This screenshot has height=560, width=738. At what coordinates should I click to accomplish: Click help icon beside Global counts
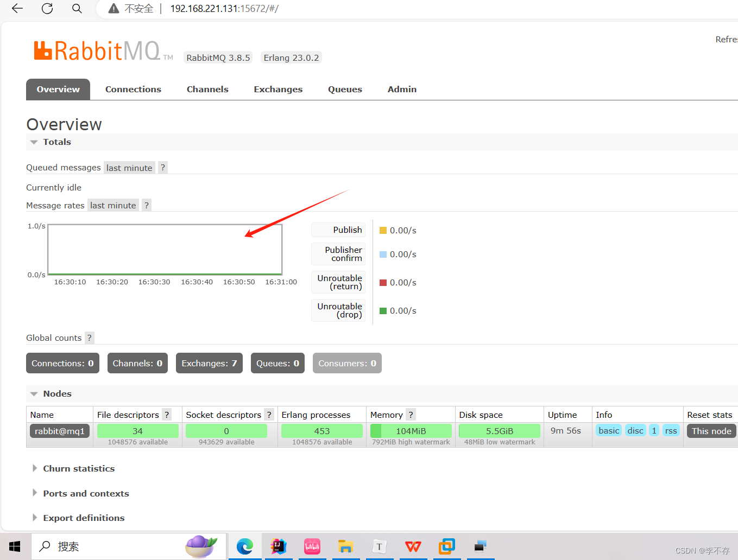click(90, 338)
